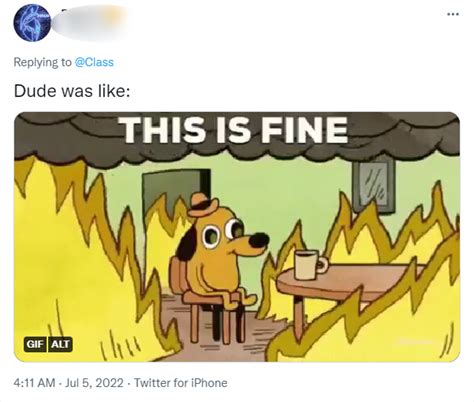
Task: Select the 'Dude was like:' tweet text
Action: [x=72, y=91]
